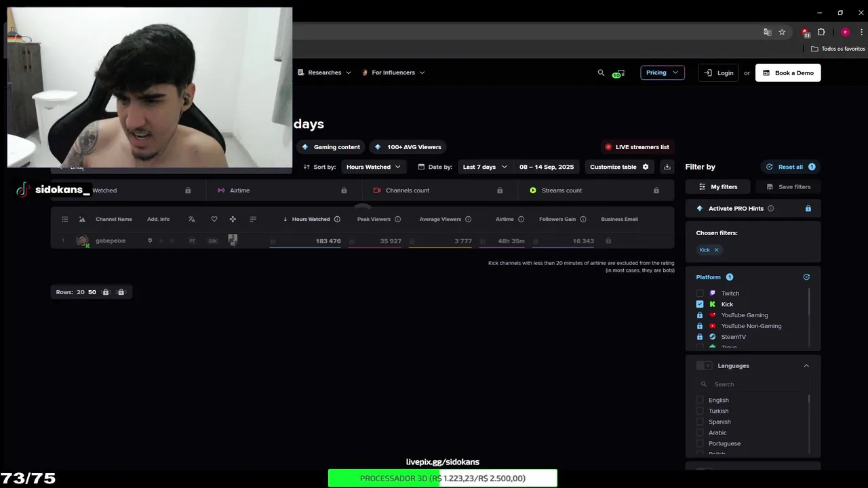868x488 pixels.
Task: Click the info icon beside Hours Watched
Action: 337,219
